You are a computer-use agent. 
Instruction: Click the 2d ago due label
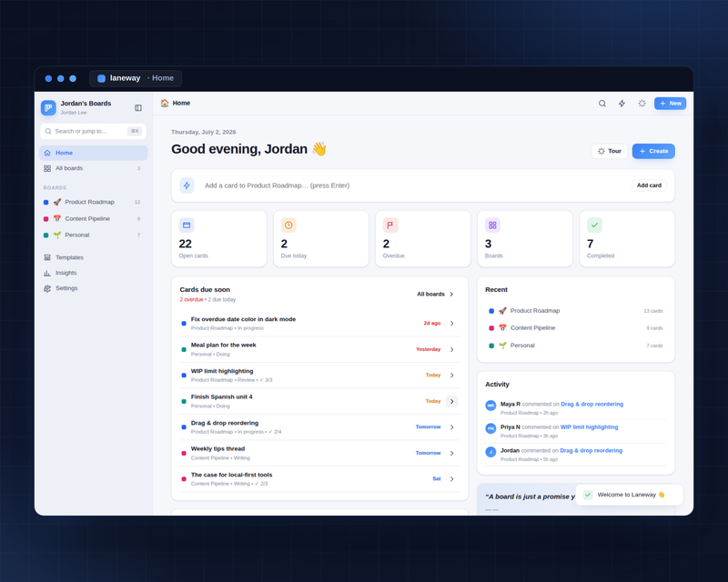click(431, 324)
